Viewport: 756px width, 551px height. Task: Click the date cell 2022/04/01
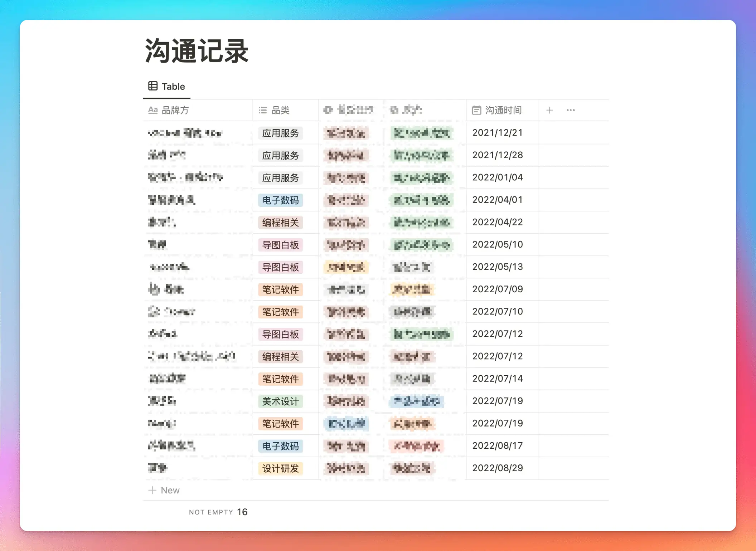click(503, 200)
